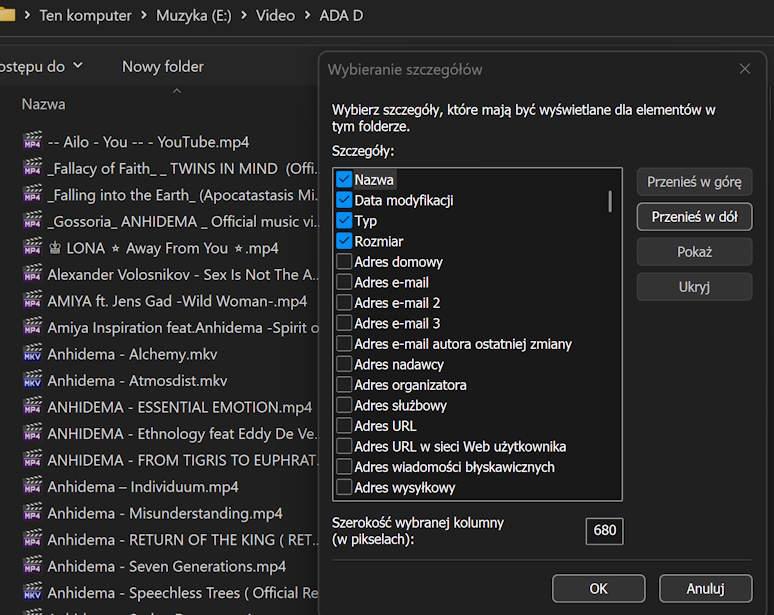Tick the Adres URL checkbox
The height and width of the screenshot is (615, 774).
[x=344, y=426]
